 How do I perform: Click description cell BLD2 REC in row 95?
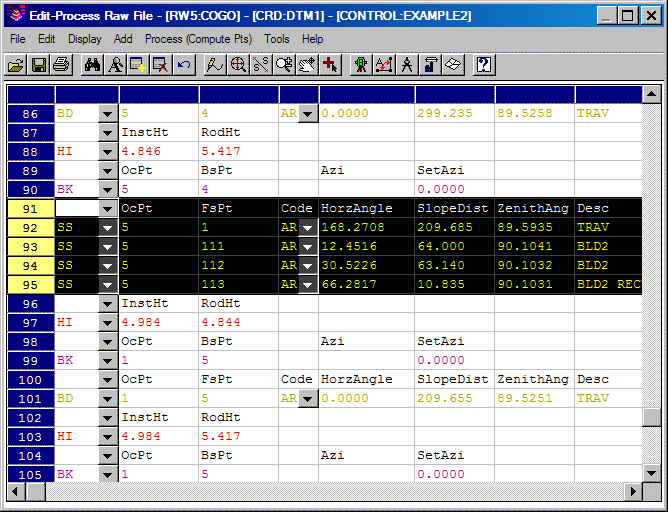coord(608,284)
